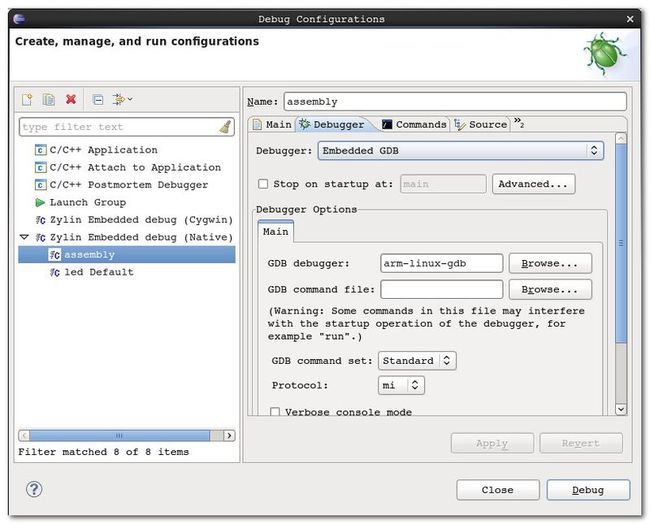Click the Eclipse icon in title bar
The image size is (650, 524).
coord(19,19)
